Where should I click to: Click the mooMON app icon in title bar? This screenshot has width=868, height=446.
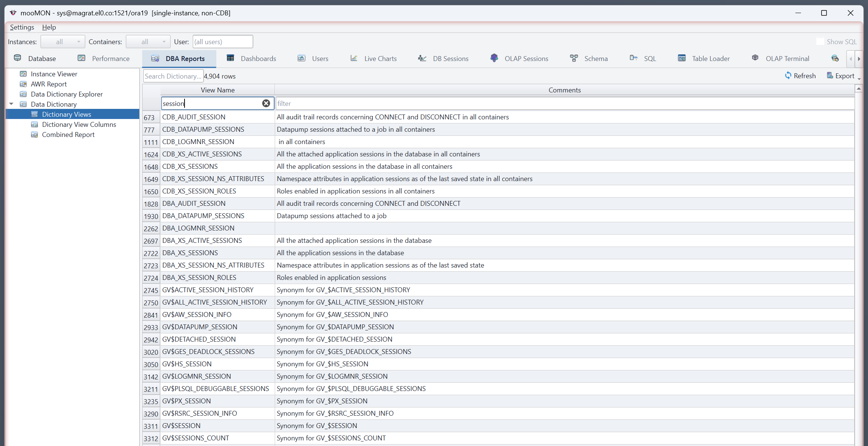click(x=13, y=13)
